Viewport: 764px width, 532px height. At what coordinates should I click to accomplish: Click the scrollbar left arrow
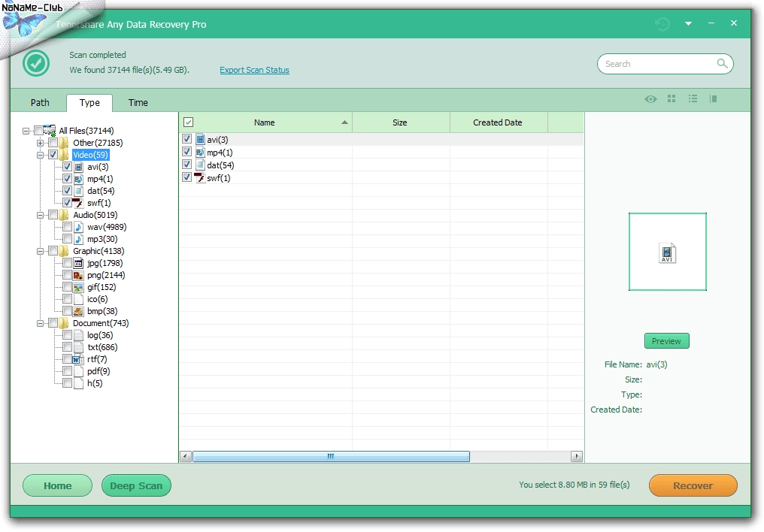click(x=186, y=457)
